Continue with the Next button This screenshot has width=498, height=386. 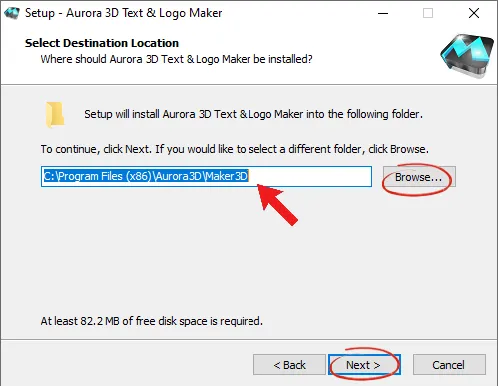364,365
